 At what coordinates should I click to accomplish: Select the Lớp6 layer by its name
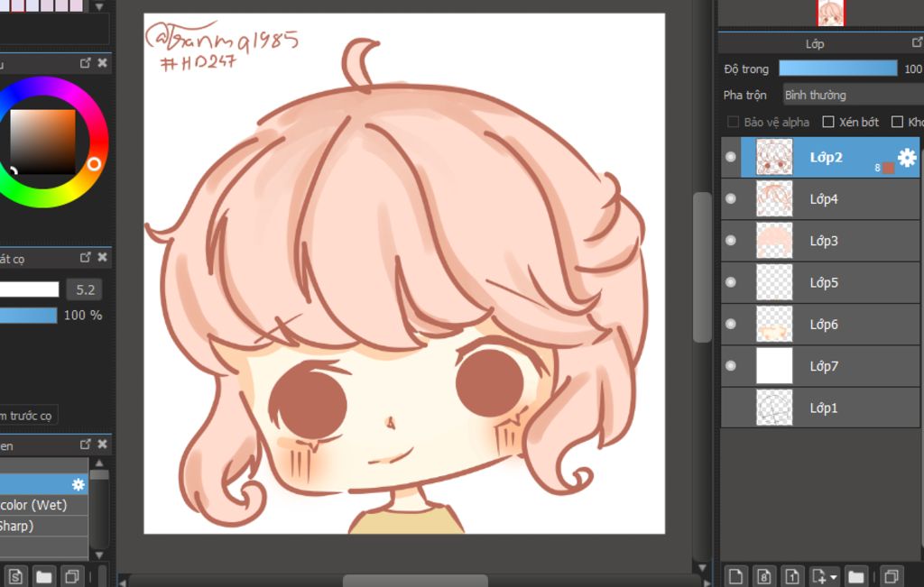pyautogui.click(x=823, y=325)
